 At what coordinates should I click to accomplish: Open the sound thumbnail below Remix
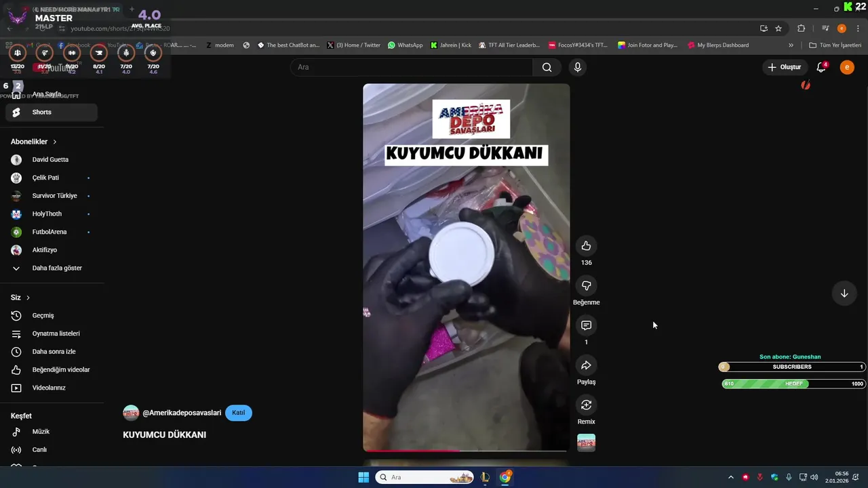point(586,443)
